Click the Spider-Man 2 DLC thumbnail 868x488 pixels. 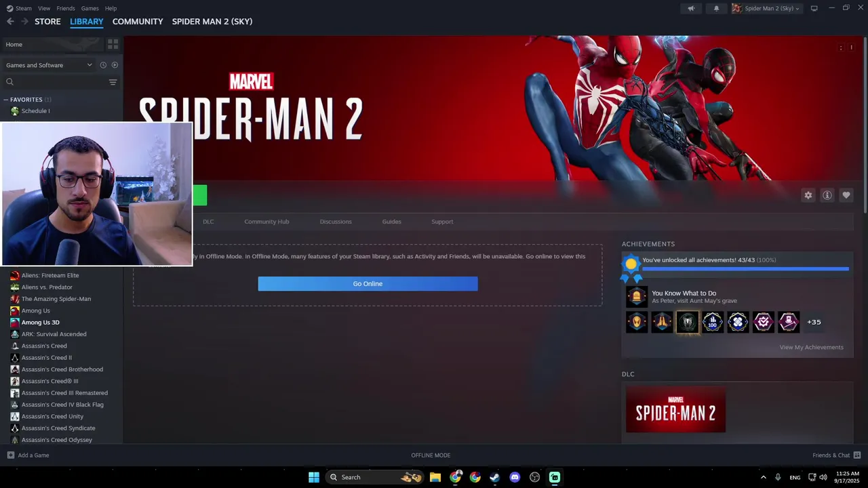click(675, 409)
